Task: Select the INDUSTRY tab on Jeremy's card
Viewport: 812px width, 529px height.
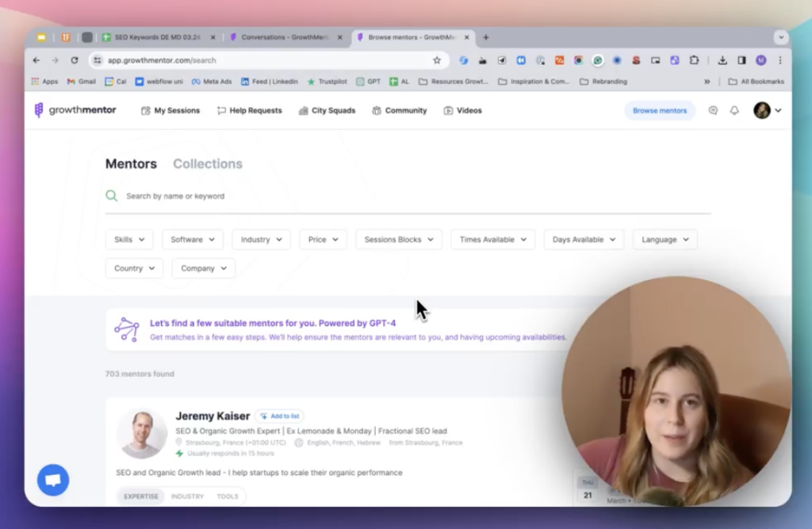Action: pos(187,496)
